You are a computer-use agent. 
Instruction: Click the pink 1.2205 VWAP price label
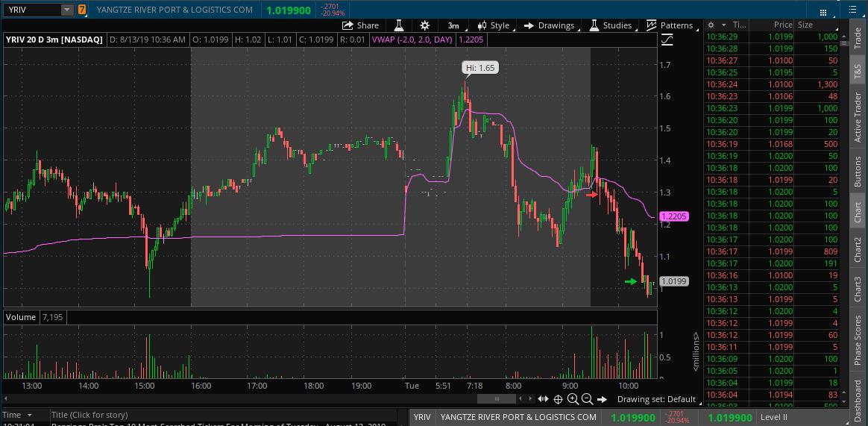pyautogui.click(x=673, y=216)
